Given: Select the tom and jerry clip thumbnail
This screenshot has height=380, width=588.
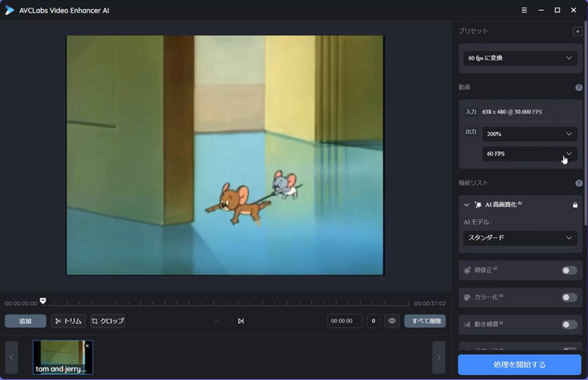Looking at the screenshot, I should [x=62, y=357].
